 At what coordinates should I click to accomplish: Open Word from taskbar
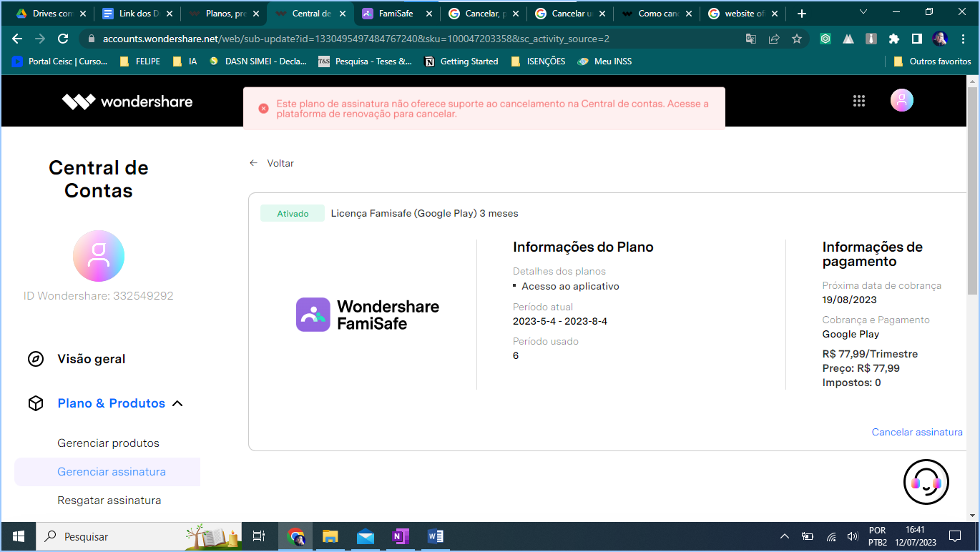pyautogui.click(x=435, y=536)
